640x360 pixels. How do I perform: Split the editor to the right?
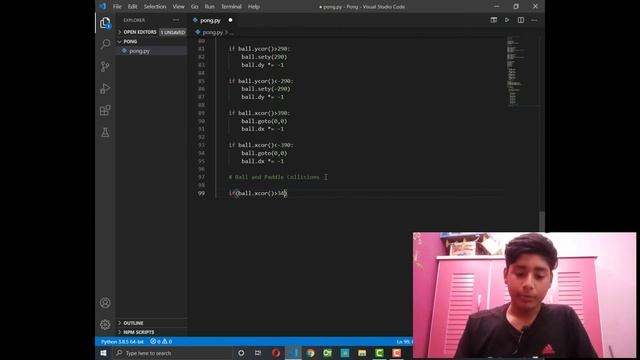coord(520,20)
